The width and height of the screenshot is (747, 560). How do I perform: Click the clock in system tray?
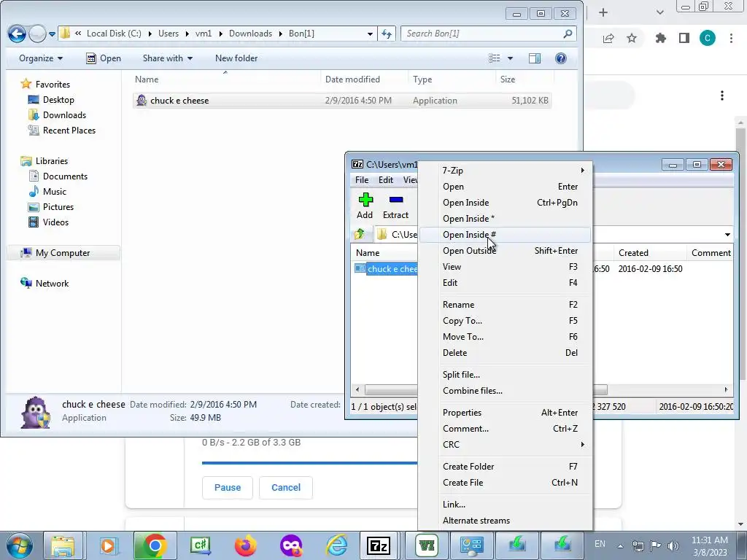tap(709, 546)
